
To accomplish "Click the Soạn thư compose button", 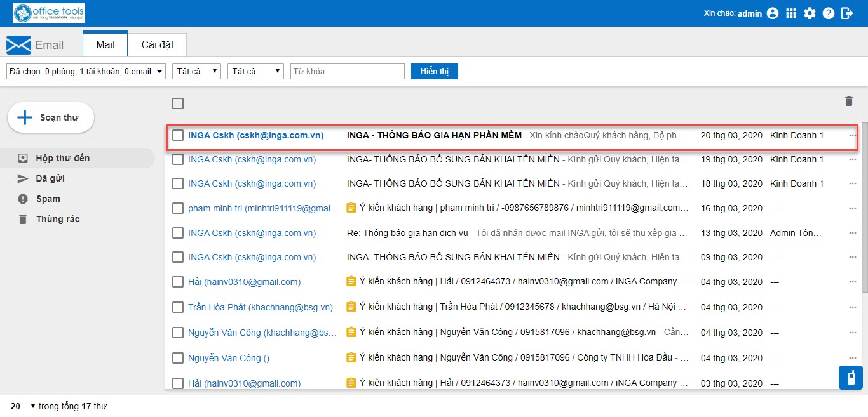I will pos(51,117).
